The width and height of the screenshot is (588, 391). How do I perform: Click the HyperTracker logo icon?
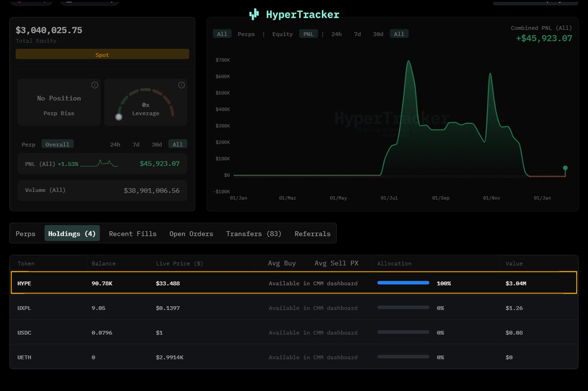(x=254, y=15)
